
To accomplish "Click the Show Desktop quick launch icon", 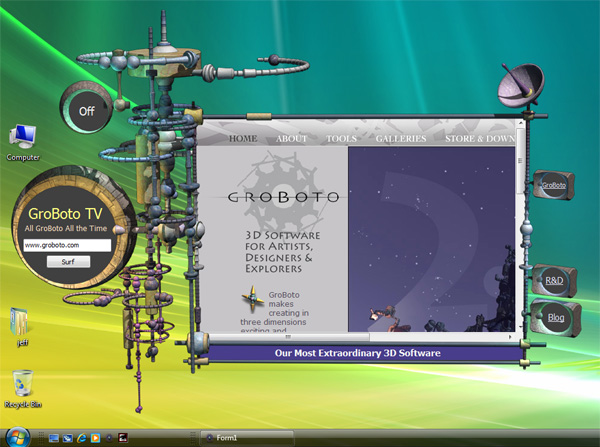I will tap(54, 437).
